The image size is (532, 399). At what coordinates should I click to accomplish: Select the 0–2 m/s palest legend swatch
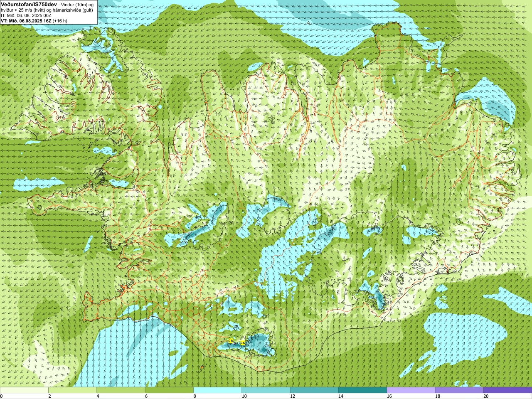pyautogui.click(x=24, y=390)
